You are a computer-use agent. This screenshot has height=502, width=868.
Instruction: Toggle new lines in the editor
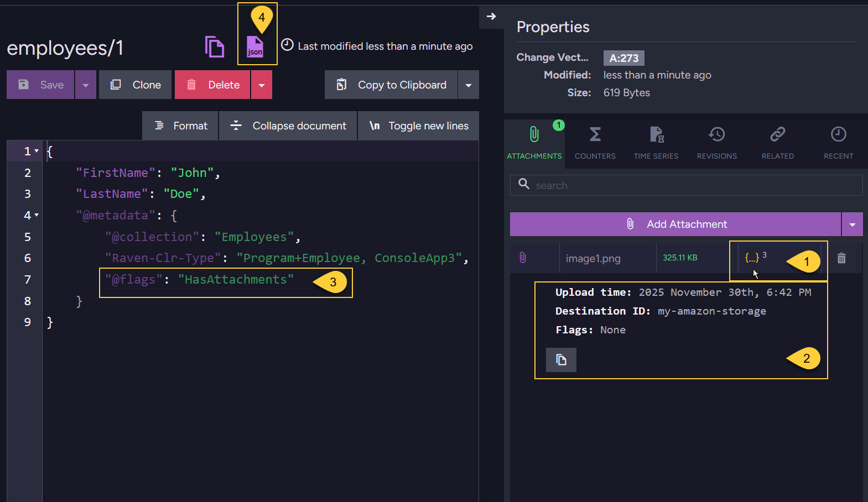(x=419, y=126)
